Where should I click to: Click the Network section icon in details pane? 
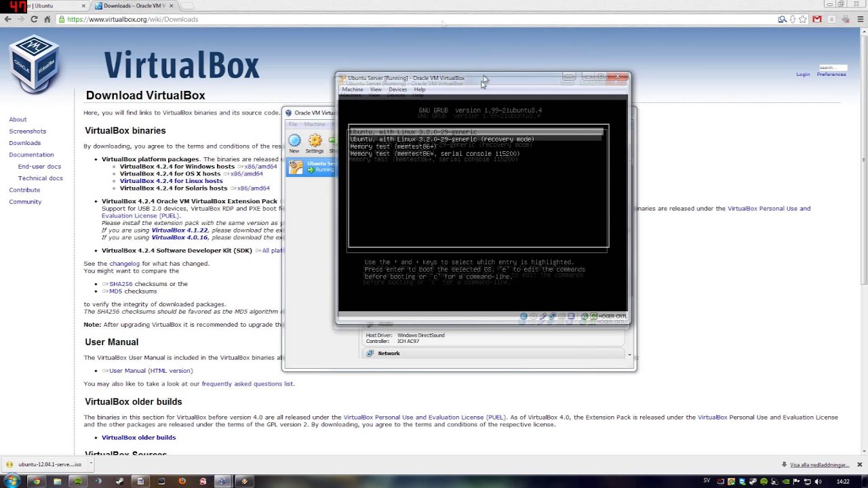point(370,353)
